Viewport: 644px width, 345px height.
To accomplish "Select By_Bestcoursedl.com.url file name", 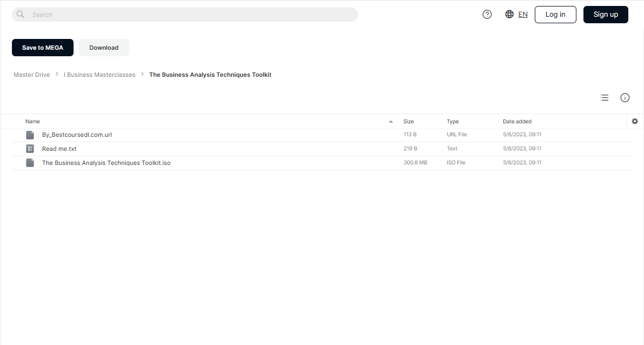I will click(x=77, y=135).
